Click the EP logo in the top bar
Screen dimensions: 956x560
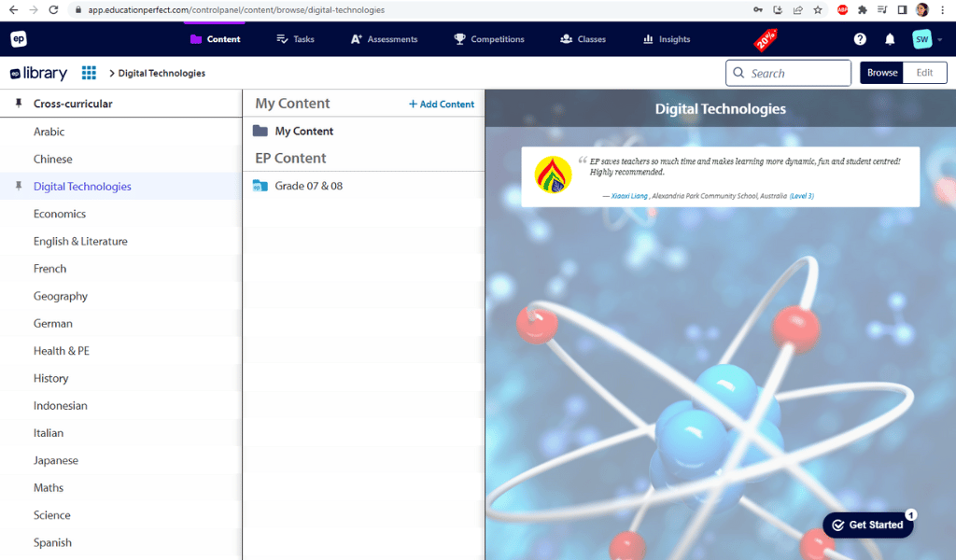point(19,39)
